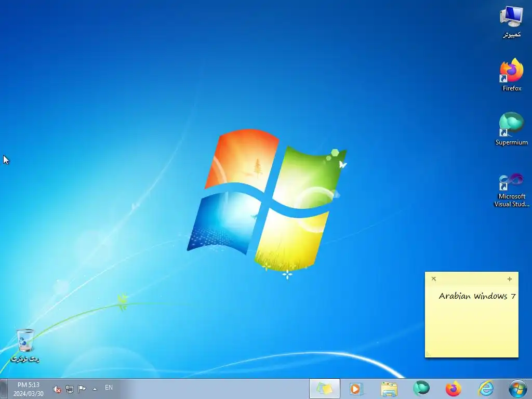Open Windows Explorer from the taskbar
The height and width of the screenshot is (399, 532).
click(389, 389)
